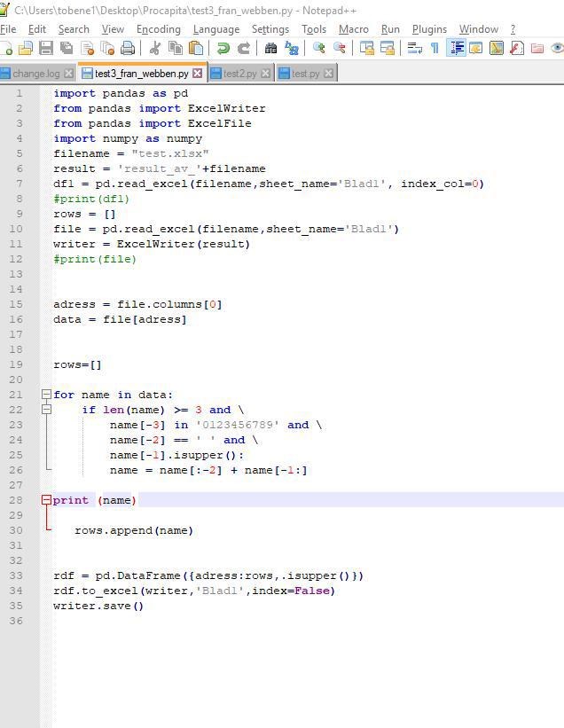Close the change.log tab
564x728 pixels.
[69, 74]
